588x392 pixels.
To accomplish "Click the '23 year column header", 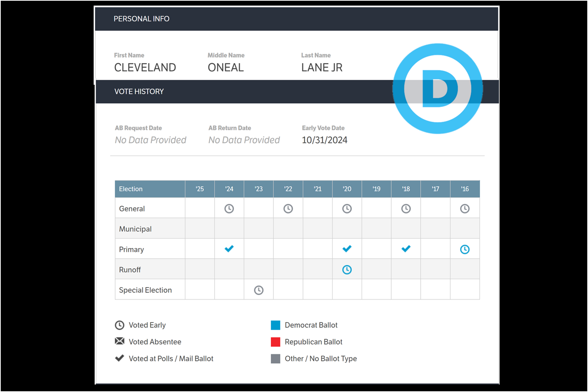I will [x=259, y=189].
